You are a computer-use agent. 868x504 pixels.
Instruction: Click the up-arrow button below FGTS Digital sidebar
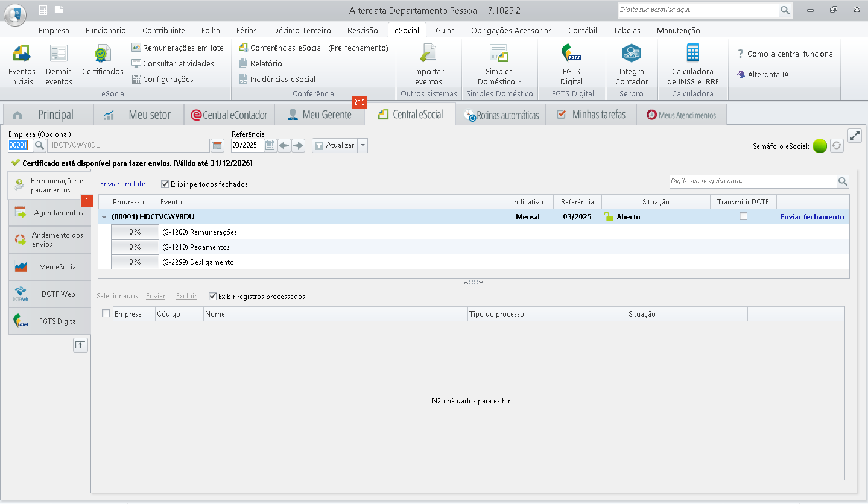[81, 345]
